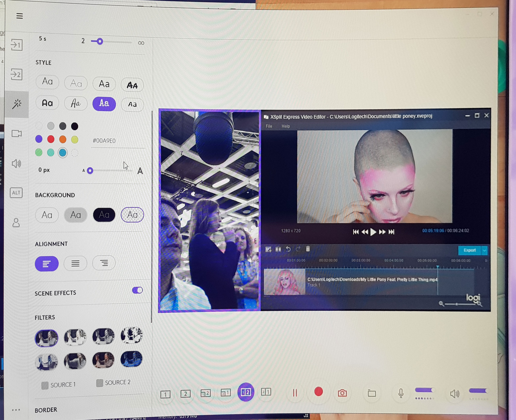Open the Source 2 sidebar panel

pyautogui.click(x=17, y=74)
